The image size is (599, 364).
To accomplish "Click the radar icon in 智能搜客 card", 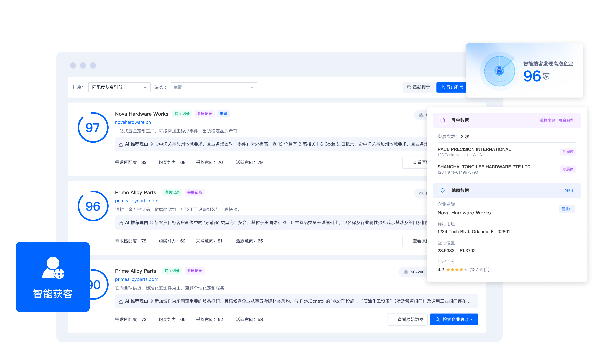I will coord(499,71).
